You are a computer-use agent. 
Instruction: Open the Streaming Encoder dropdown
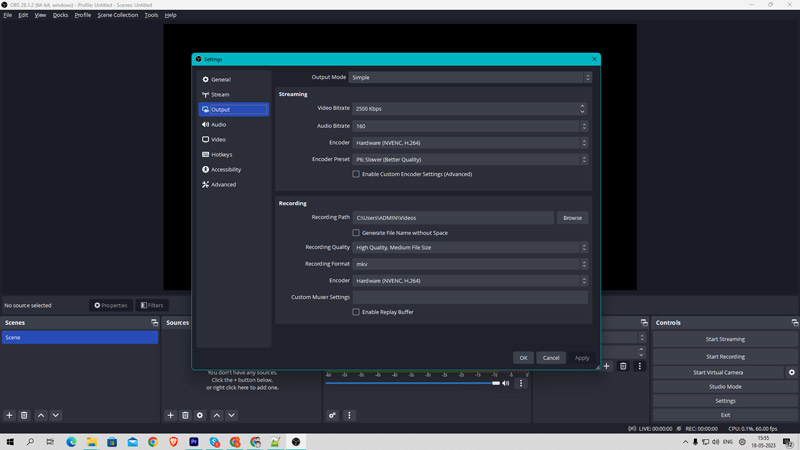(x=470, y=143)
